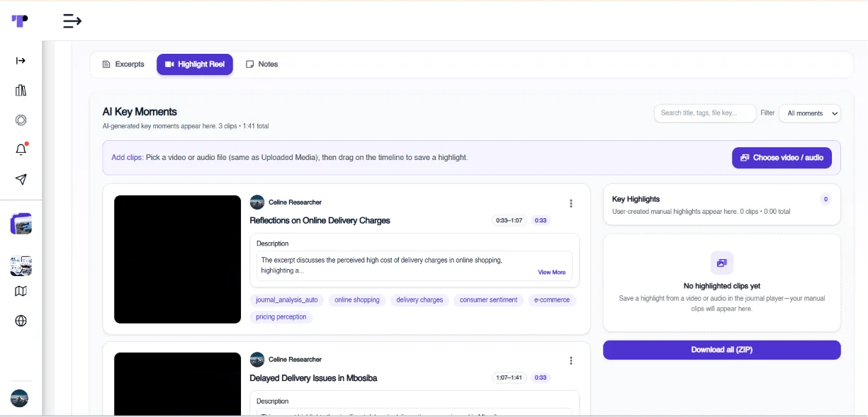This screenshot has width=868, height=417.
Task: Open Reflections on Online Delivery Charges title
Action: (320, 221)
